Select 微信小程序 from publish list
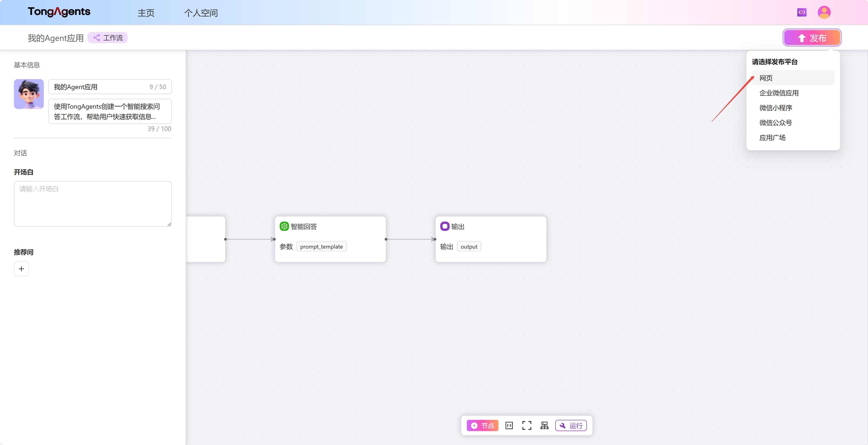 775,108
